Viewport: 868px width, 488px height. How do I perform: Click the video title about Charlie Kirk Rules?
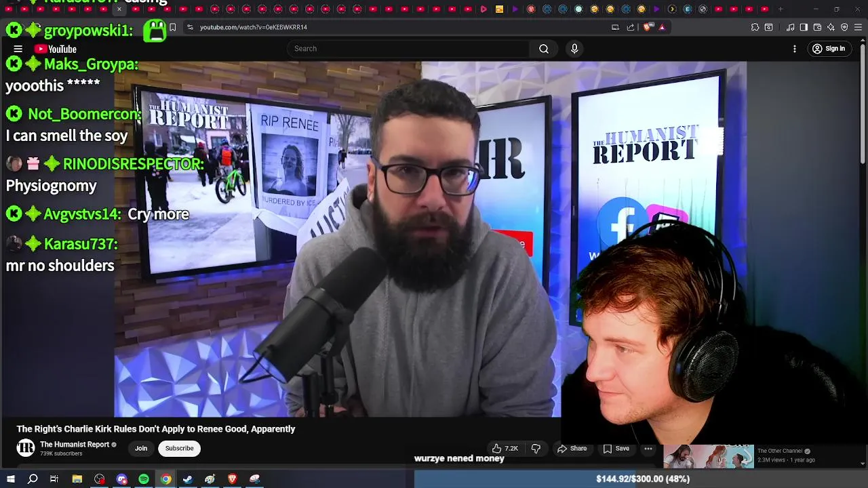pyautogui.click(x=156, y=429)
